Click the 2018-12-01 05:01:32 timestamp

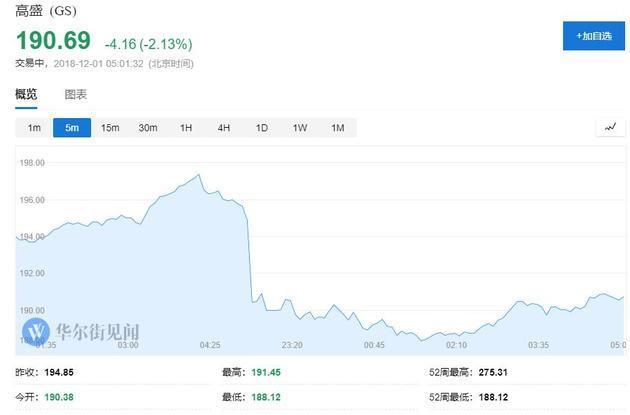coord(98,63)
